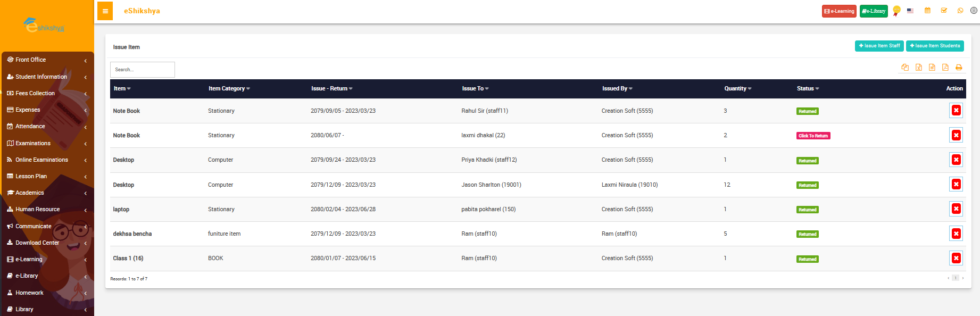The width and height of the screenshot is (980, 316).
Task: Sort by the Item Category column
Action: pyautogui.click(x=229, y=89)
